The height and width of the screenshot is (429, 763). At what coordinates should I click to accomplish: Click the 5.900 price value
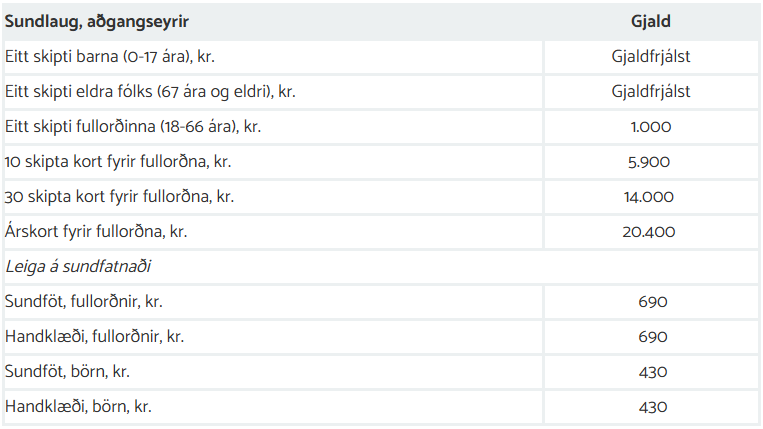pyautogui.click(x=651, y=162)
